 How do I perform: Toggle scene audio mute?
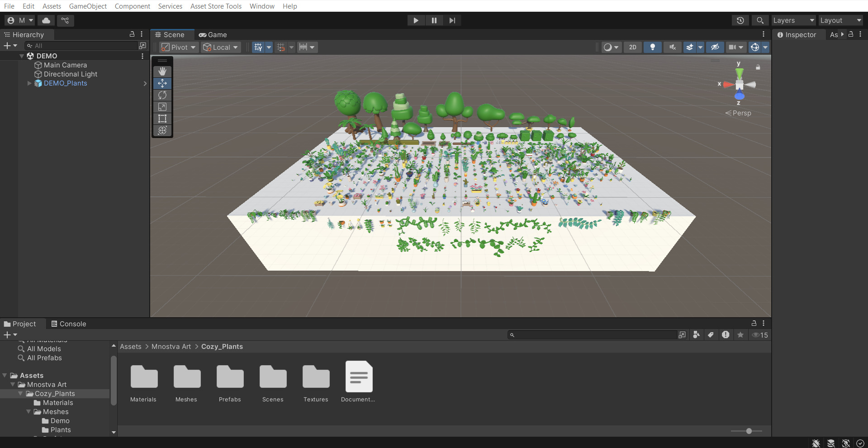click(673, 47)
